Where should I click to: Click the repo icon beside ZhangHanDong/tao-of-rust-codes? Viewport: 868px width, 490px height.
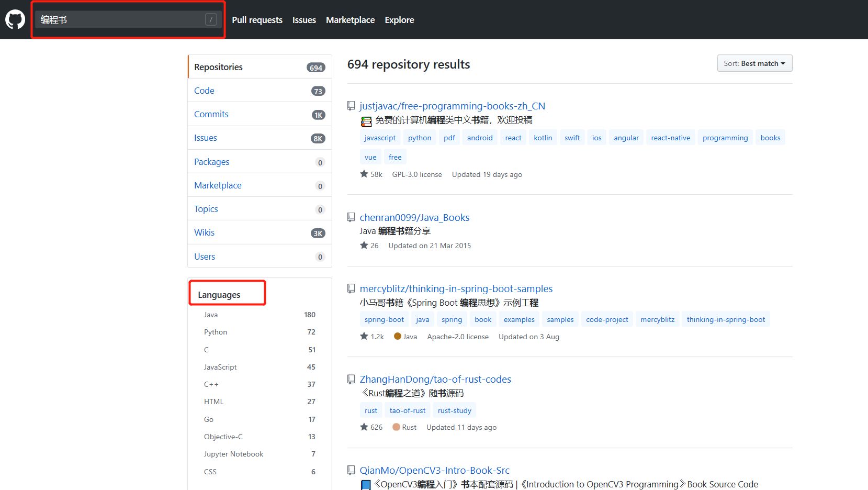[x=351, y=379]
